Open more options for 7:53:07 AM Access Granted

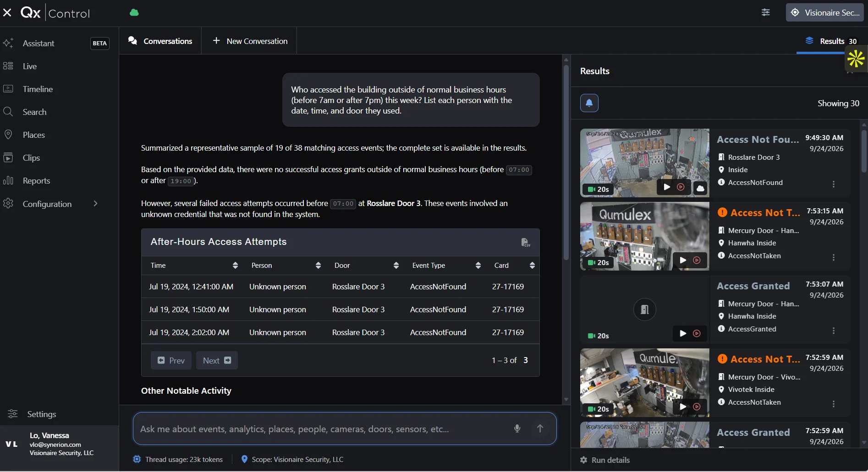coord(833,331)
